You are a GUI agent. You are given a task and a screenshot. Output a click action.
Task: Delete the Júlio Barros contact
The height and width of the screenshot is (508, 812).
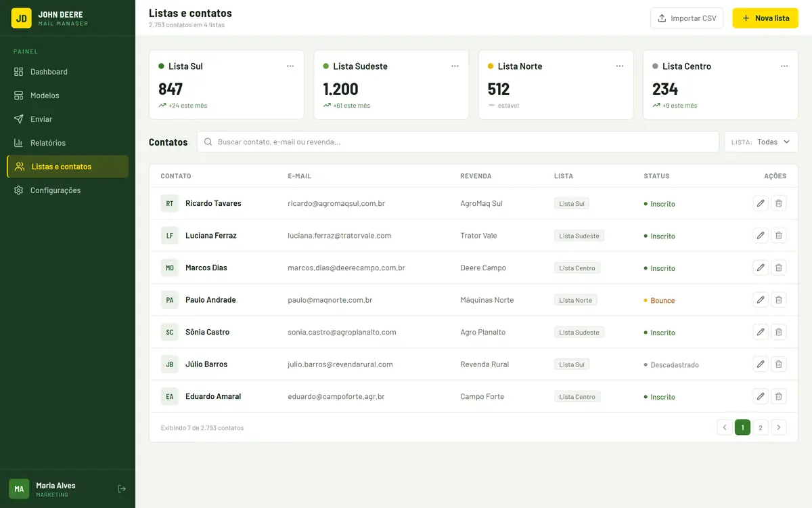tap(779, 364)
